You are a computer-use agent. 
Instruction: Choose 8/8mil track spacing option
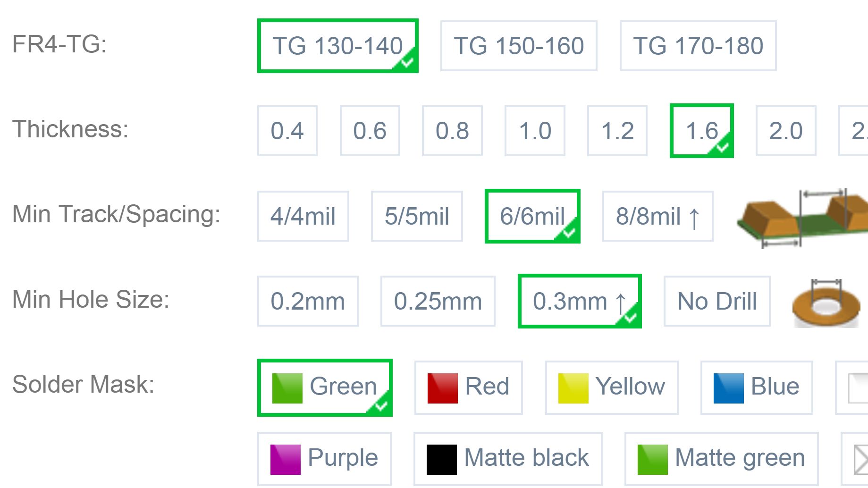[x=657, y=216]
